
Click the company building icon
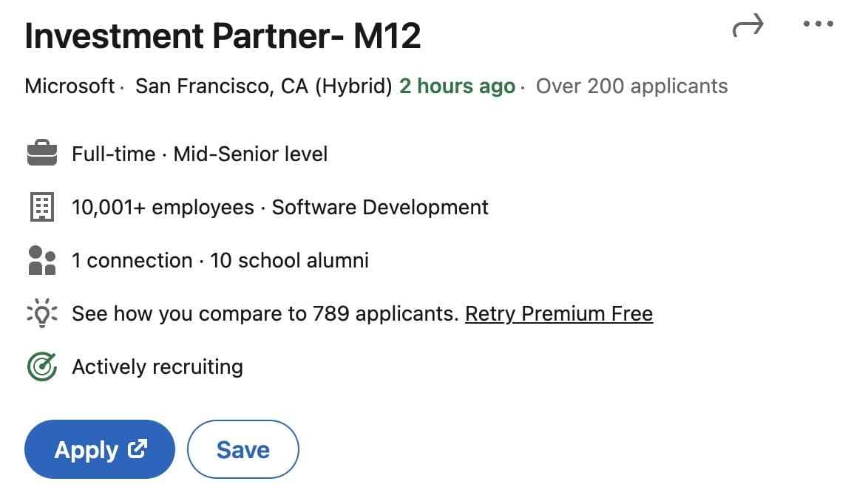click(42, 208)
